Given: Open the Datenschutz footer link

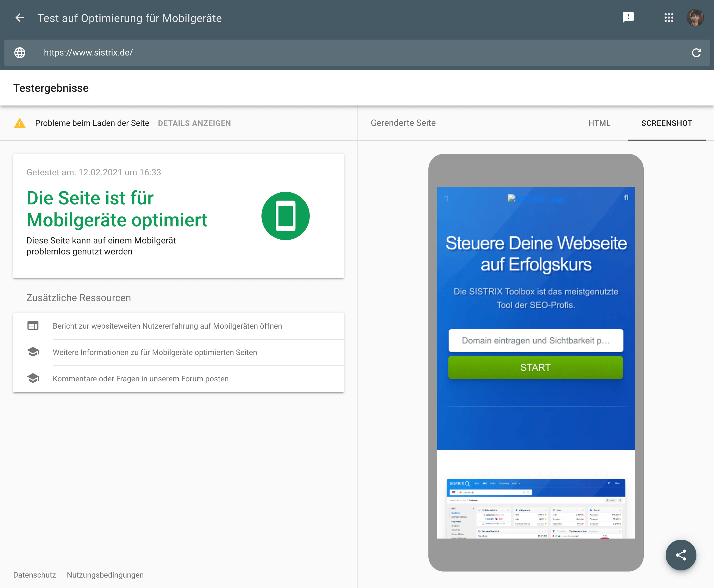Looking at the screenshot, I should 35,575.
